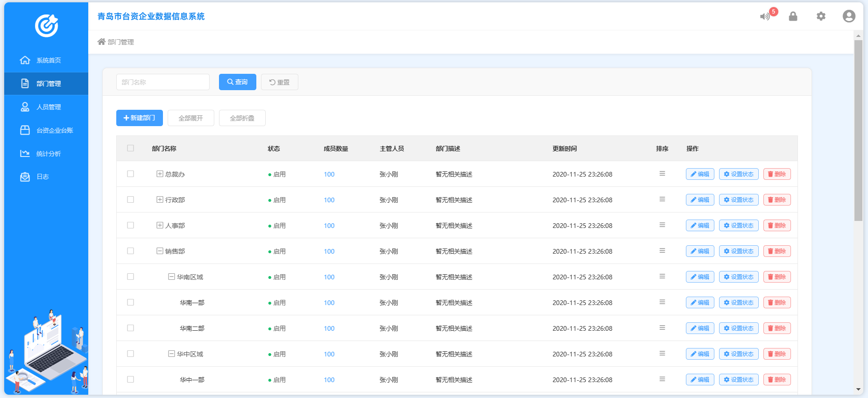This screenshot has height=398, width=868.
Task: Check the 总裁办 row checkbox
Action: (x=130, y=174)
